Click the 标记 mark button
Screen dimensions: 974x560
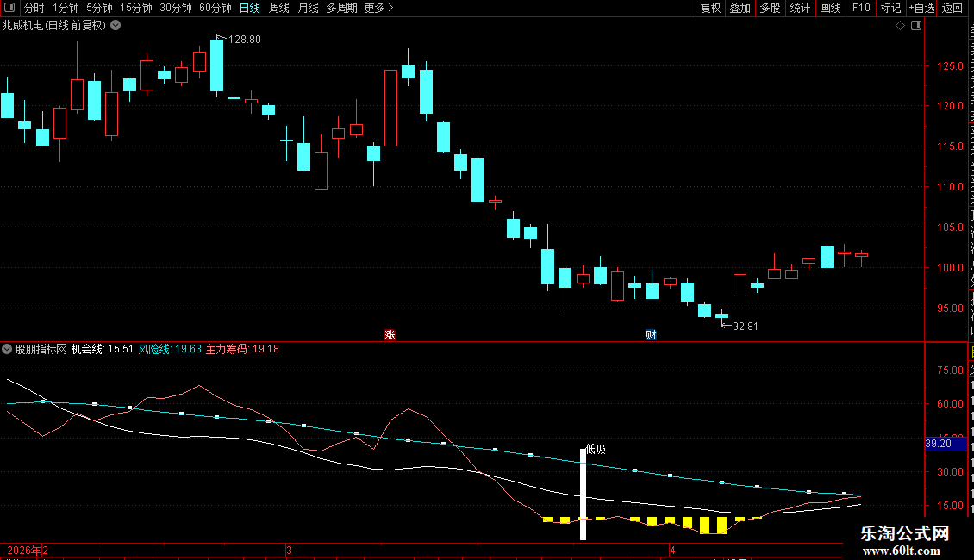pos(890,8)
